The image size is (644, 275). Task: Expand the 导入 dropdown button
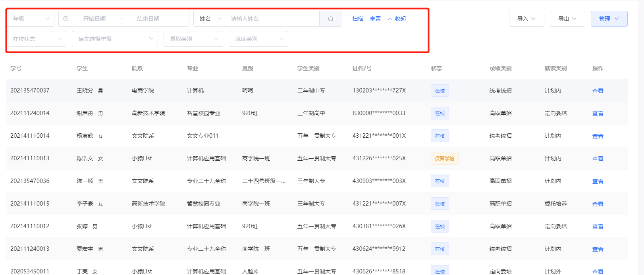pos(526,19)
